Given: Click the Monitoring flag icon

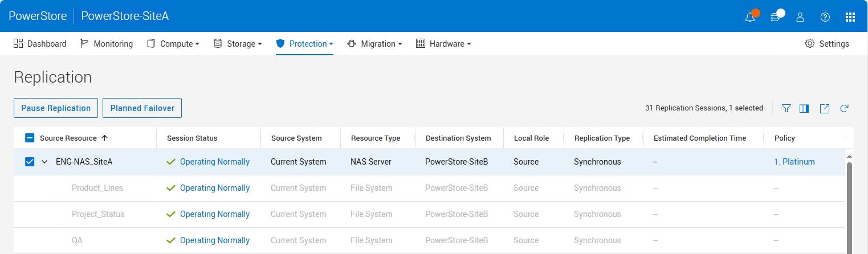Looking at the screenshot, I should 84,44.
